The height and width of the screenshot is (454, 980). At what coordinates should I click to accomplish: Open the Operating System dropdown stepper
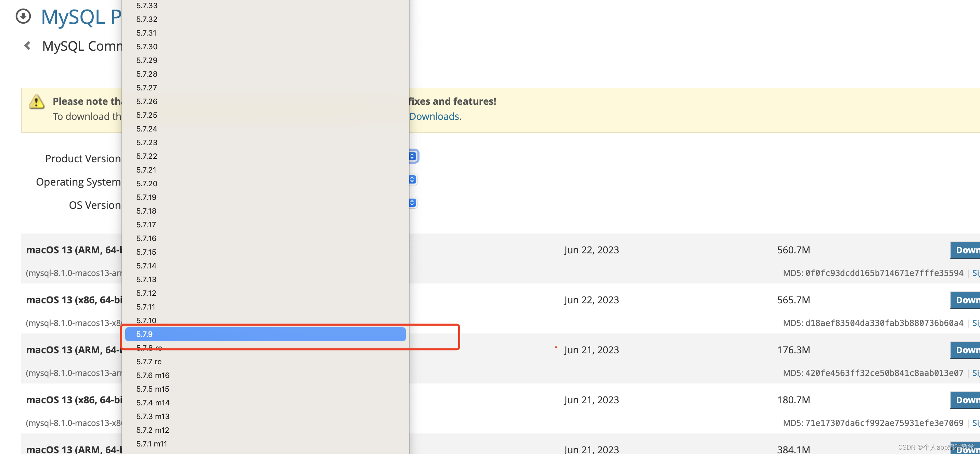412,180
